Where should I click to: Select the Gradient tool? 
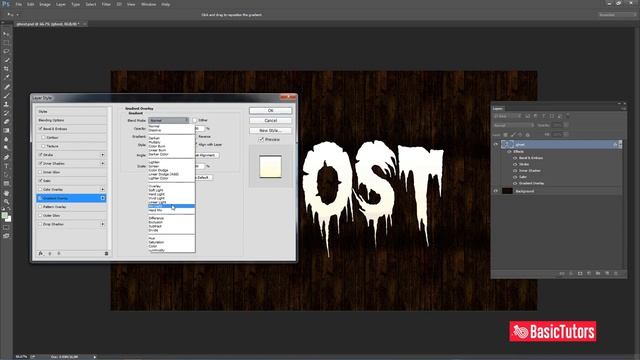pyautogui.click(x=6, y=131)
